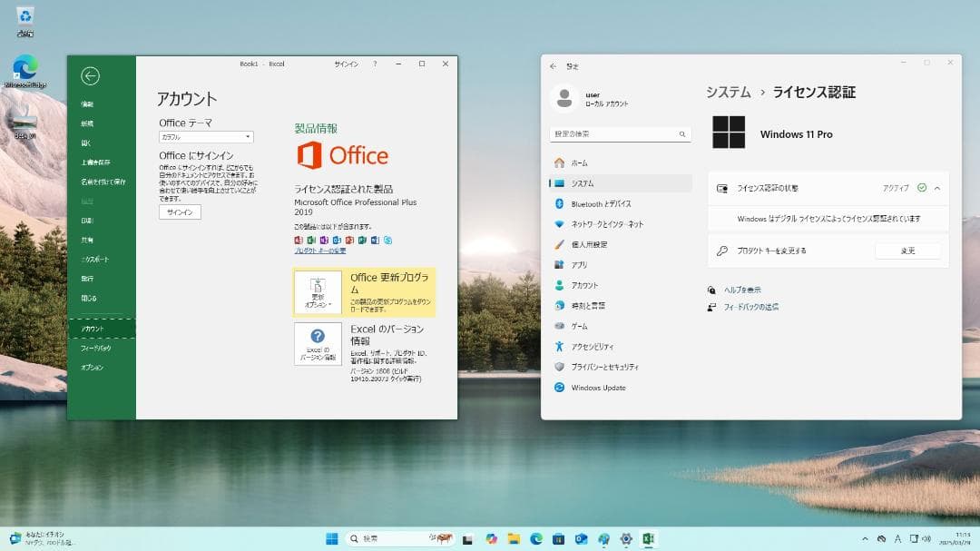Select the Outlook icon among included apps
The width and height of the screenshot is (980, 551).
coord(337,240)
